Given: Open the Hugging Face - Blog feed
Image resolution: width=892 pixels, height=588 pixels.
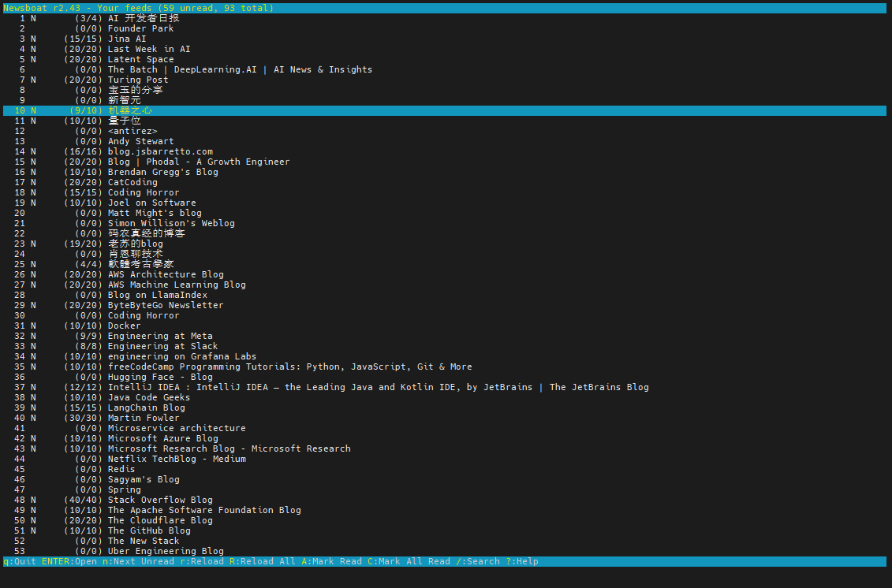Looking at the screenshot, I should point(160,377).
